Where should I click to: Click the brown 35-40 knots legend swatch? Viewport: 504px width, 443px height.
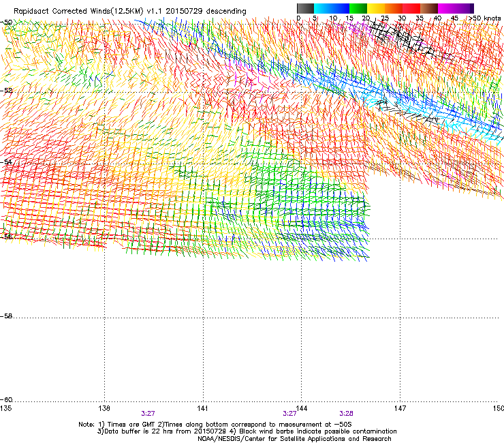point(429,8)
